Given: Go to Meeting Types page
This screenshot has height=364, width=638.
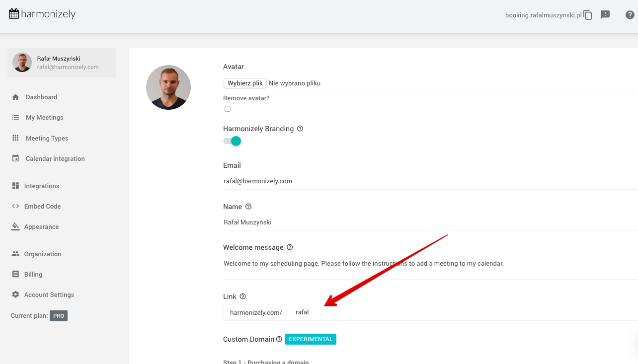Looking at the screenshot, I should pyautogui.click(x=47, y=138).
